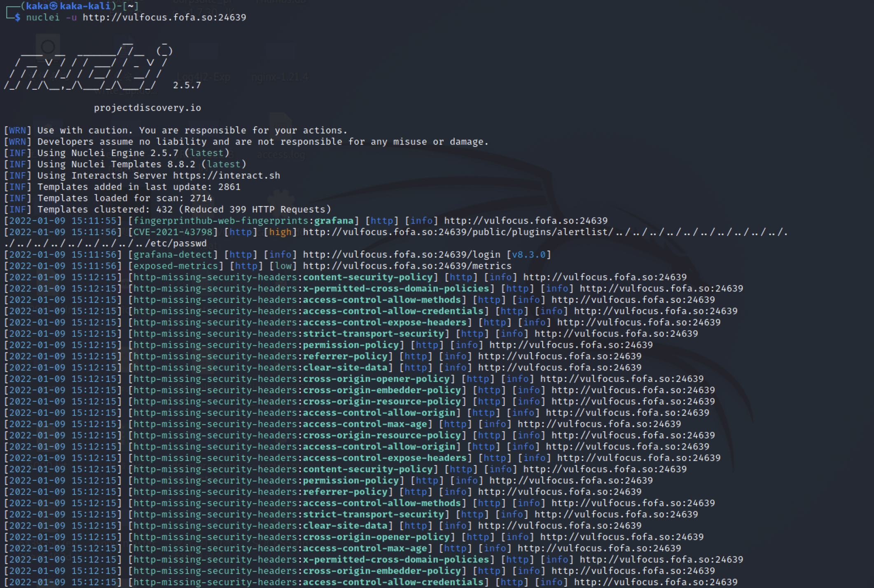874x588 pixels.
Task: Click 'Templates loaded for scan: 2714' line
Action: 124,198
